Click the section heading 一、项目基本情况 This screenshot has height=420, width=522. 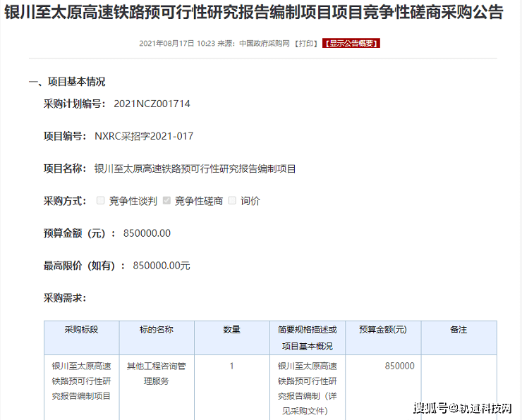click(x=67, y=82)
